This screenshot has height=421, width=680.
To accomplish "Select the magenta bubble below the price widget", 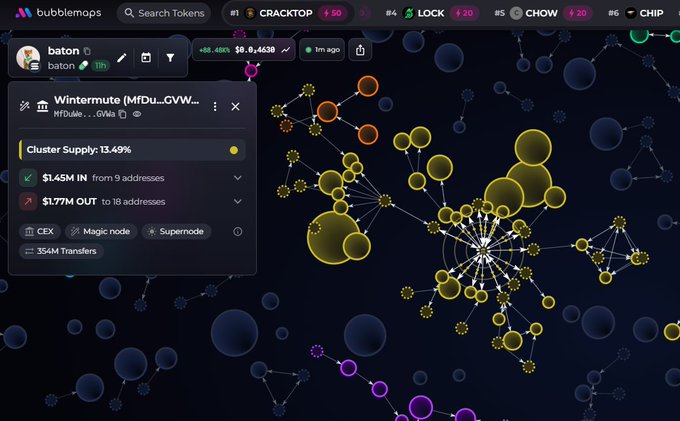I will (x=251, y=70).
